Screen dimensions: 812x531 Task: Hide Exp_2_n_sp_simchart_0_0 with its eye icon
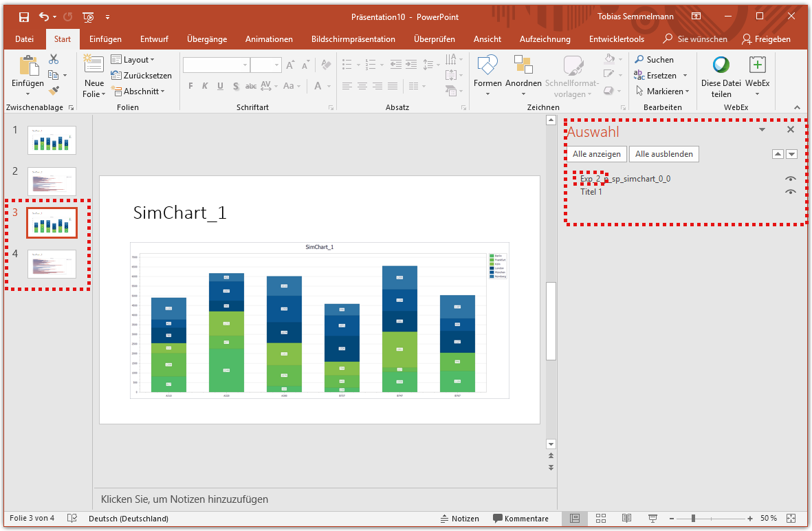pos(790,179)
